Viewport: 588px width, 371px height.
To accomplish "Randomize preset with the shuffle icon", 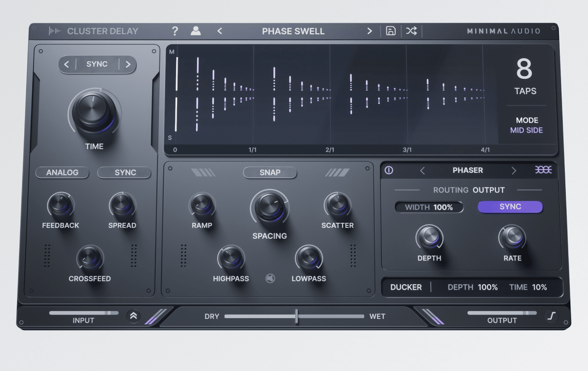I will (x=412, y=31).
